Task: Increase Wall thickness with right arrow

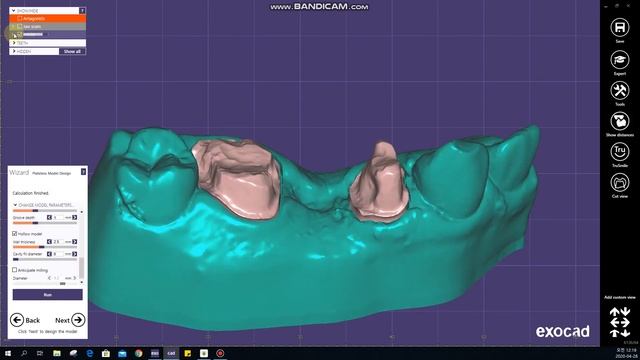Action: tap(74, 242)
